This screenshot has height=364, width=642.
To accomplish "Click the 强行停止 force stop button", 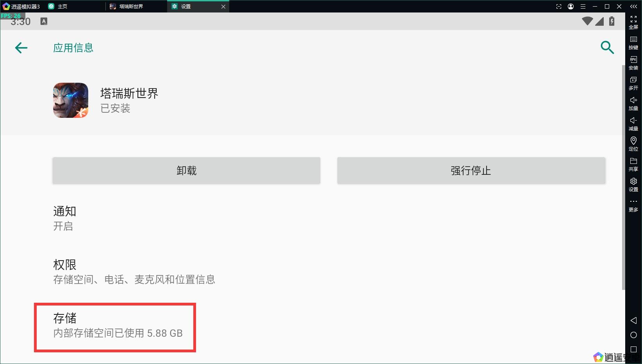I will point(471,170).
